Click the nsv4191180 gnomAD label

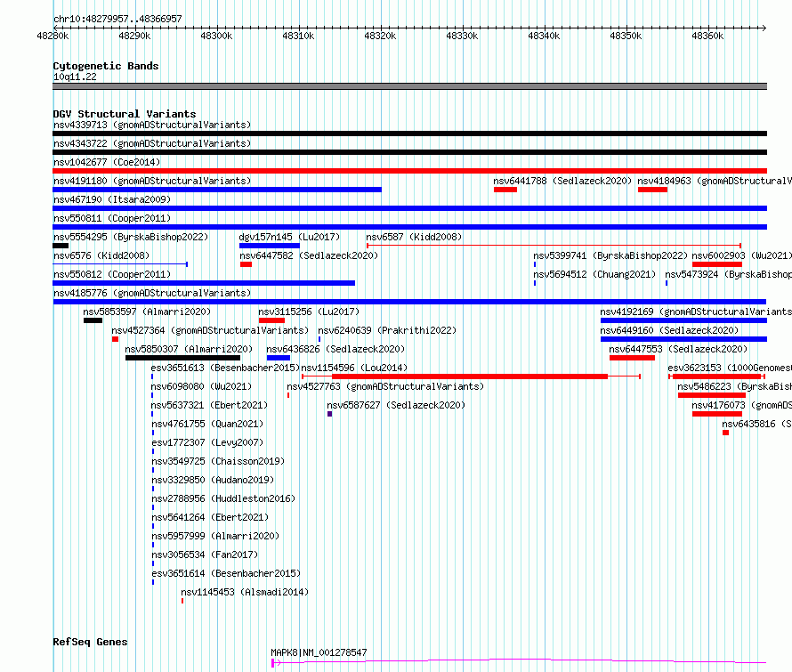[x=152, y=181]
